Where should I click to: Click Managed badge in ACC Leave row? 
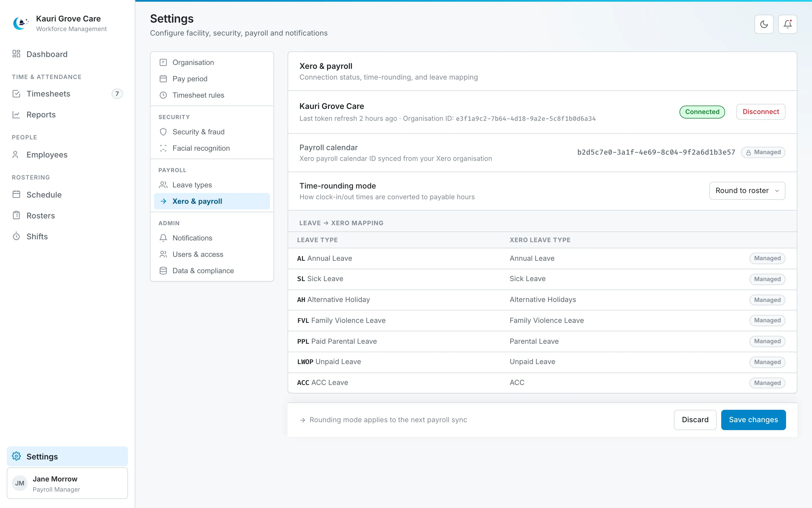click(767, 383)
